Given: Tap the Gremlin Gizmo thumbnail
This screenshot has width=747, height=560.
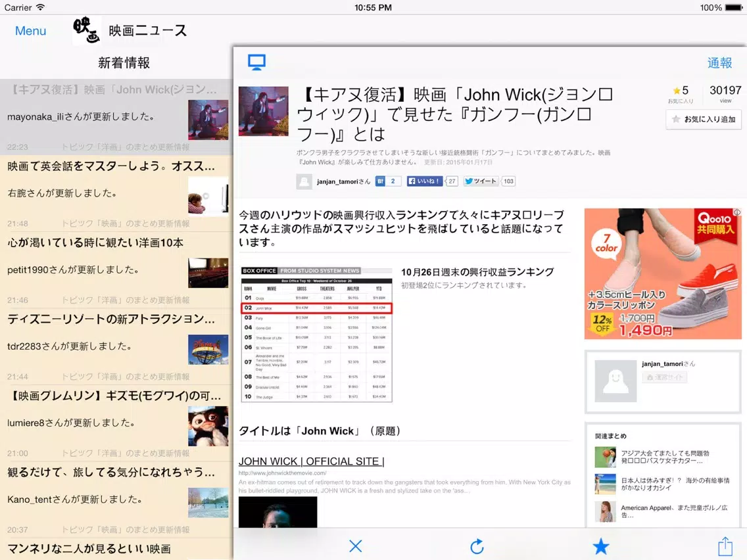Looking at the screenshot, I should click(x=208, y=426).
